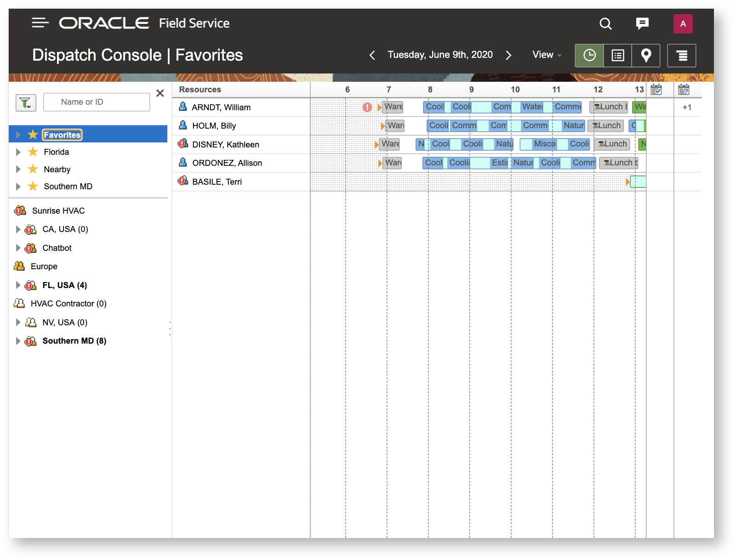Click the Southern MD star icon
This screenshot has height=560, width=736.
(33, 186)
